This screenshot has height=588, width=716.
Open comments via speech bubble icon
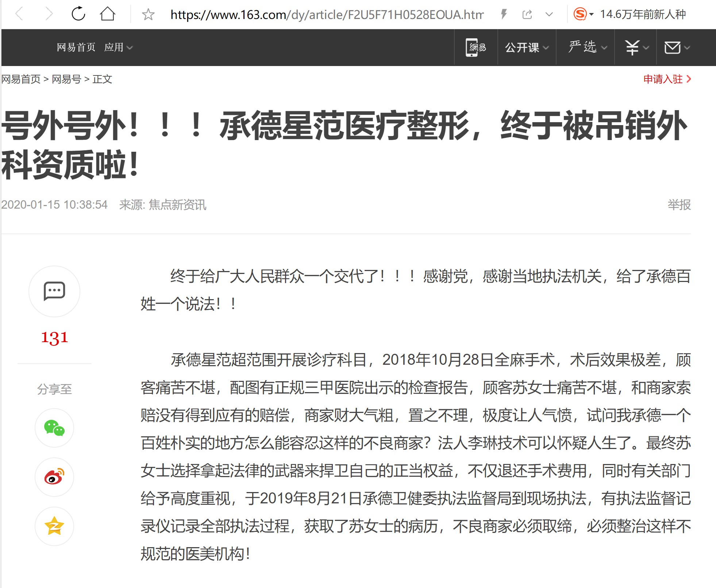point(54,291)
